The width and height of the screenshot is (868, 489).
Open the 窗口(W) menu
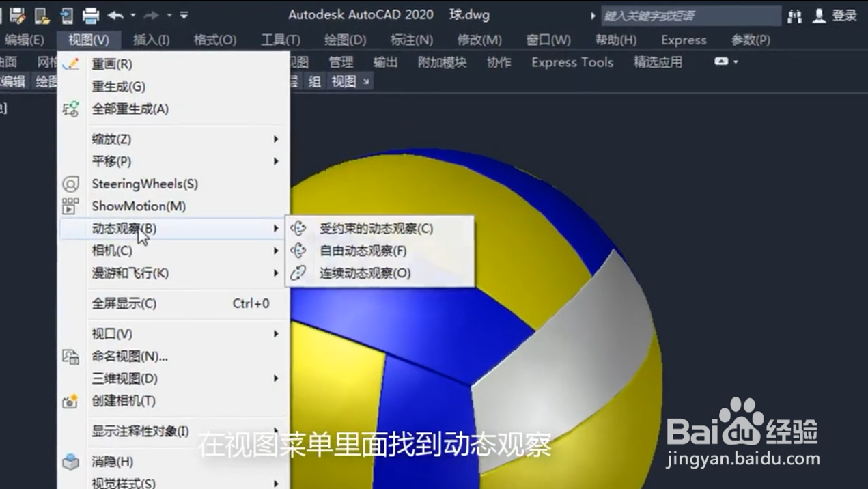pyautogui.click(x=548, y=40)
